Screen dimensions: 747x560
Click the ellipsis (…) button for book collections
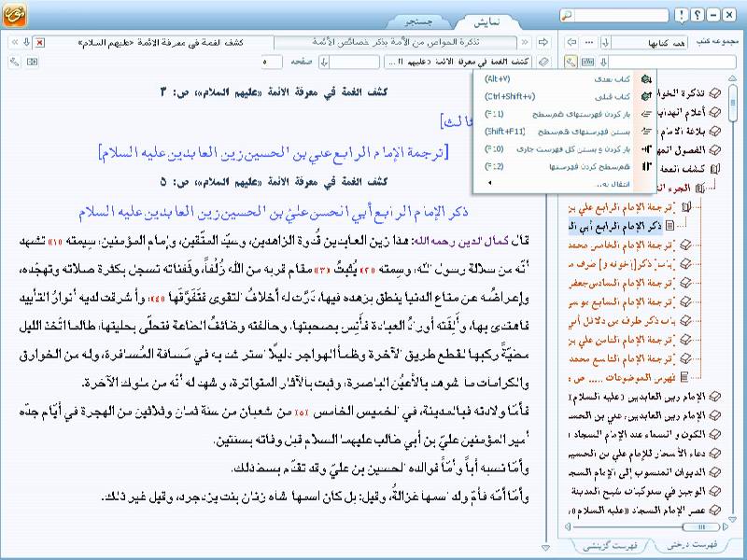click(x=589, y=42)
